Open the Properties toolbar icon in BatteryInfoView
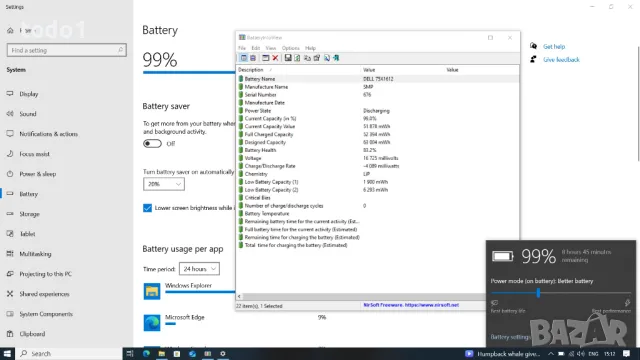The image size is (640, 360). point(317,58)
